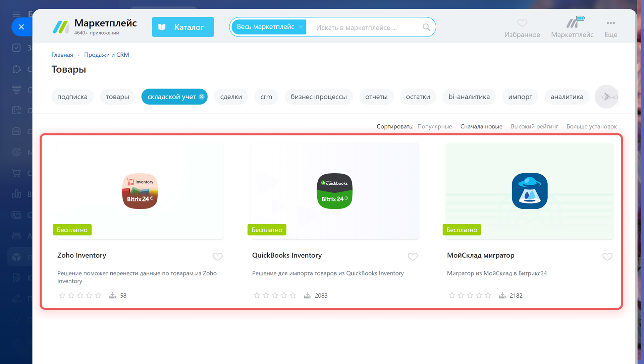Open the Еще three-dots menu
This screenshot has height=364, width=644.
tap(610, 23)
